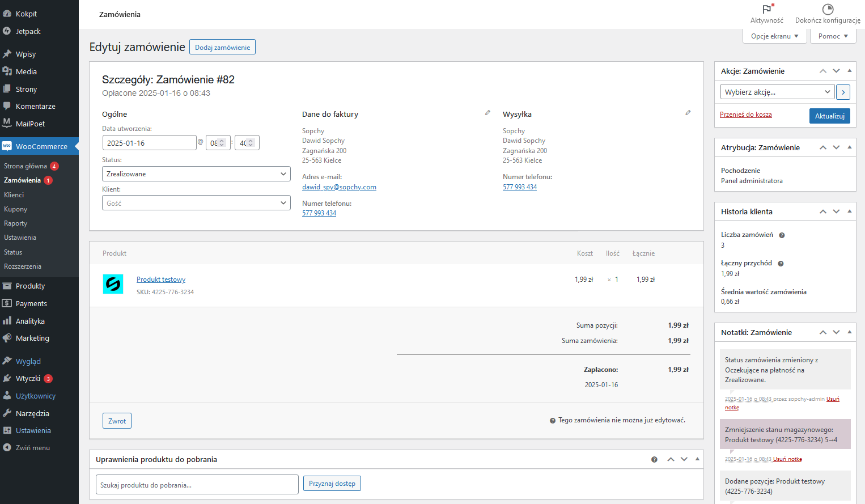The height and width of the screenshot is (504, 865).
Task: Open the Status dropdown showing Zrealizowane
Action: 196,173
